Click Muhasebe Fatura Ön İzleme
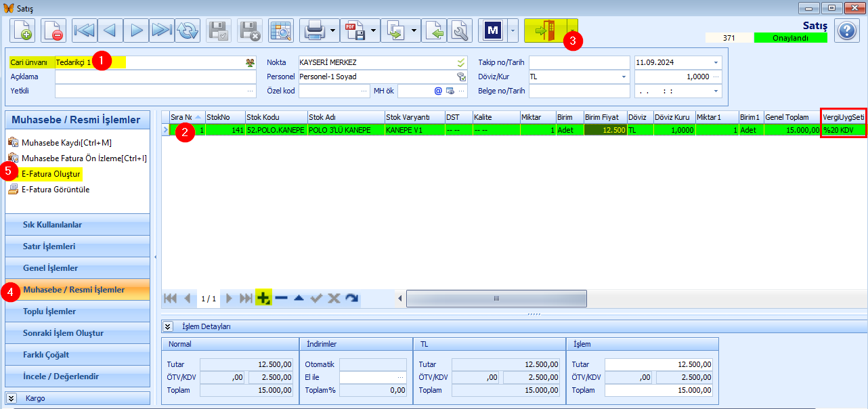 (84, 158)
